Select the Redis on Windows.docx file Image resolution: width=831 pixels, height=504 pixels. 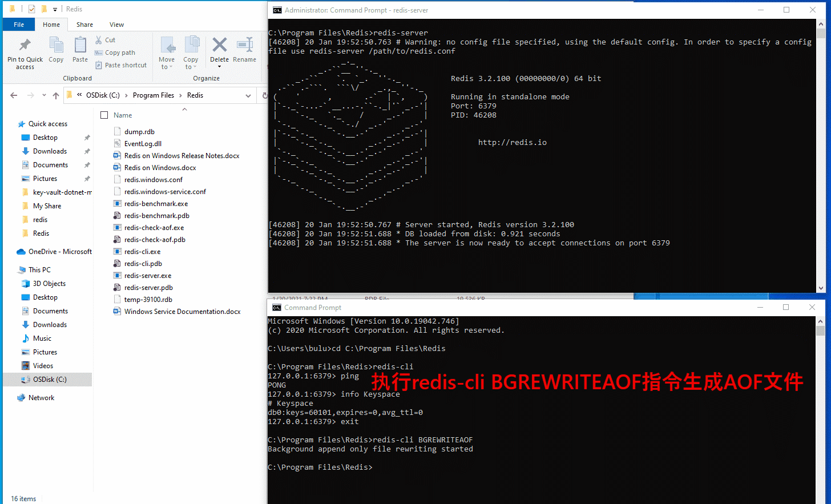160,168
